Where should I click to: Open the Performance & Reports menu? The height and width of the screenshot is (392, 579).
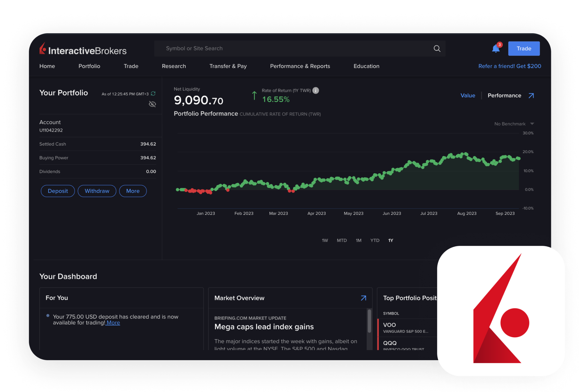point(300,66)
